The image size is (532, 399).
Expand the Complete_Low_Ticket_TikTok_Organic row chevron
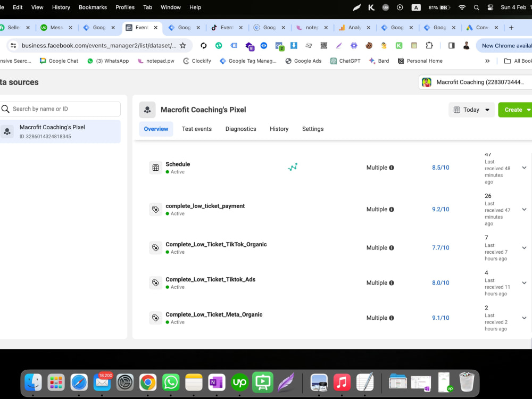click(x=525, y=247)
